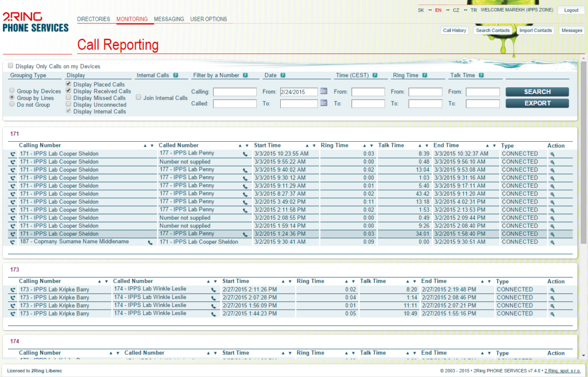Click the help icon next to Talk Time
Viewport: 588px width, 377px height.
[481, 75]
